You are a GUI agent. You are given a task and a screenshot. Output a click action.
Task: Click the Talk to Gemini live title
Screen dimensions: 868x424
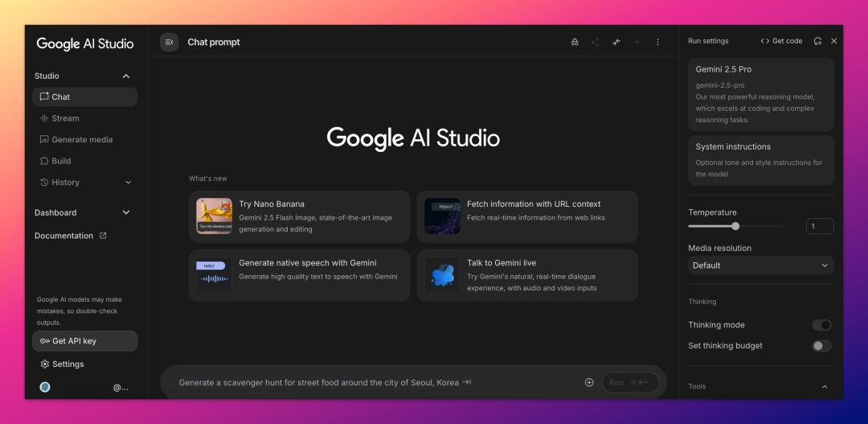tap(502, 263)
